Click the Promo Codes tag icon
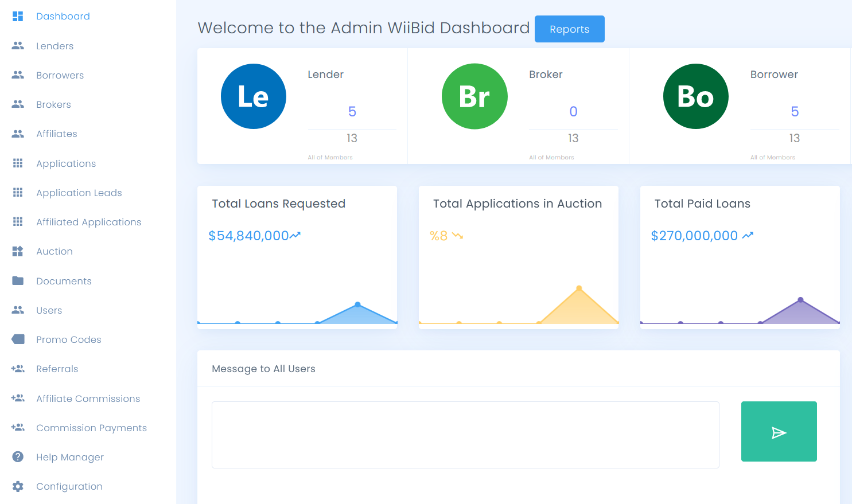852x504 pixels. (18, 339)
